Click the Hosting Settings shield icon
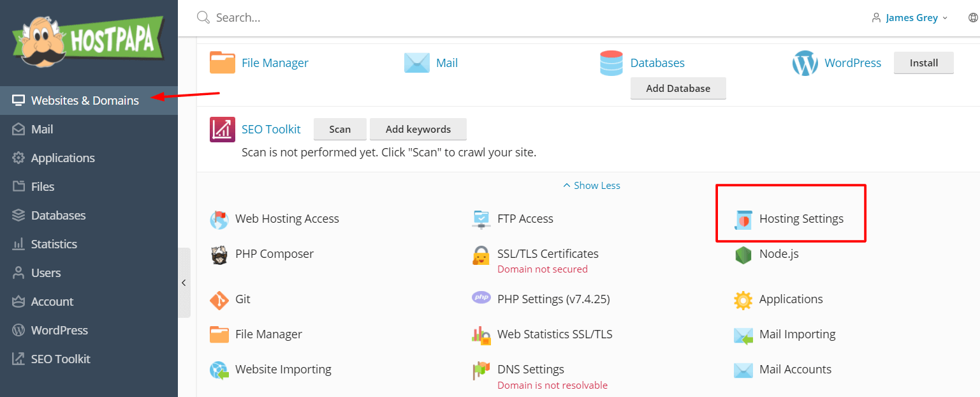The height and width of the screenshot is (397, 980). (743, 220)
